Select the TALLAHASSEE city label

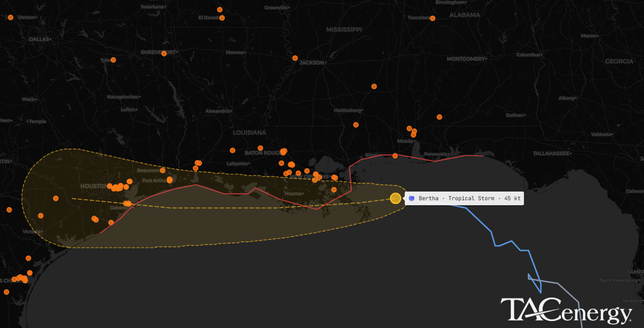(551, 153)
